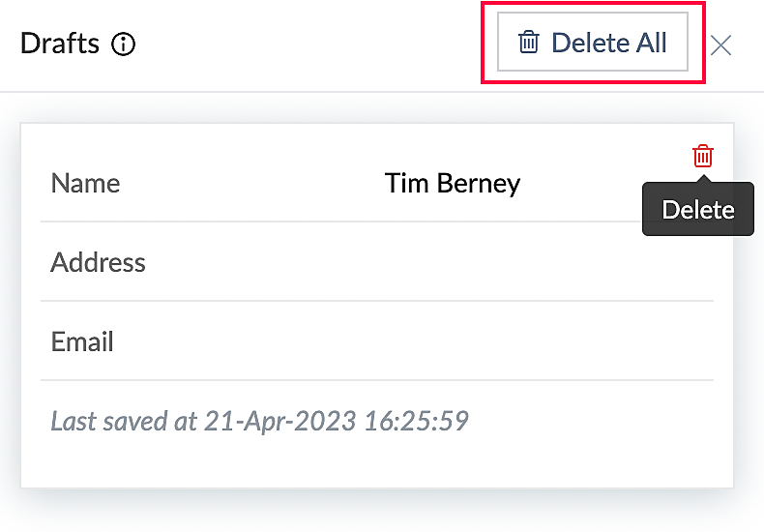Click the empty Address value area
Screen dimensions: 764x532
pos(452,262)
